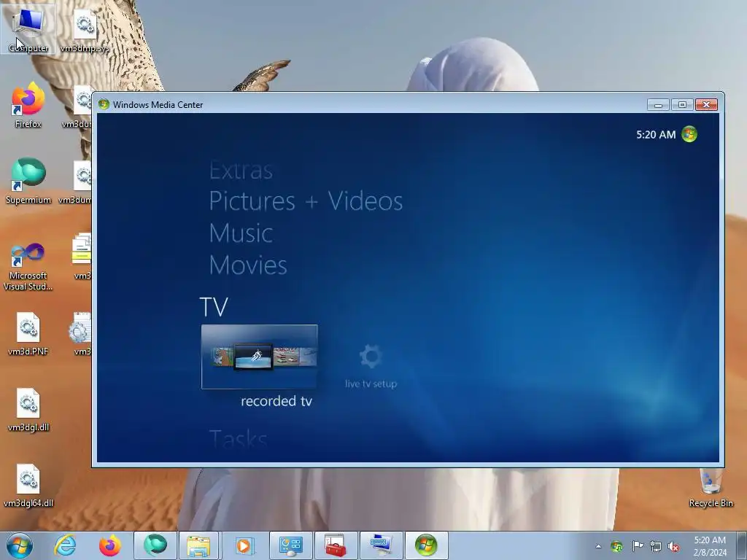Open the recorded tv tile
The height and width of the screenshot is (560, 747).
click(x=259, y=357)
